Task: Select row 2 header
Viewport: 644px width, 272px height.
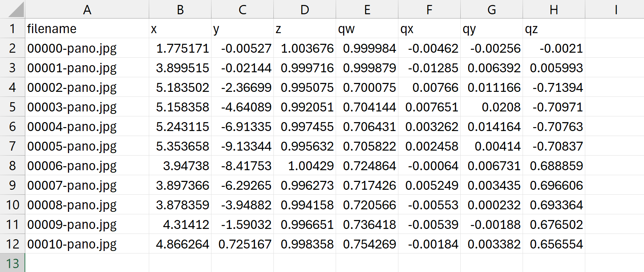Action: [x=12, y=48]
